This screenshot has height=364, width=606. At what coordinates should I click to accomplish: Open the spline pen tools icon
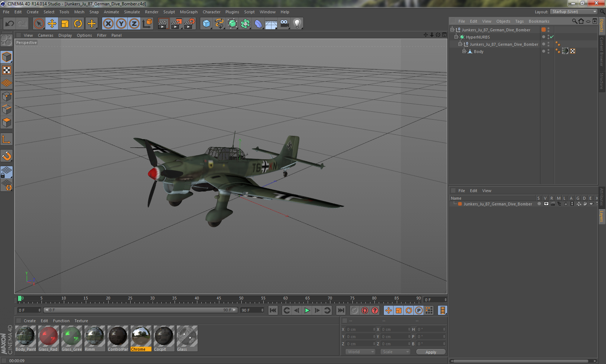click(x=219, y=24)
